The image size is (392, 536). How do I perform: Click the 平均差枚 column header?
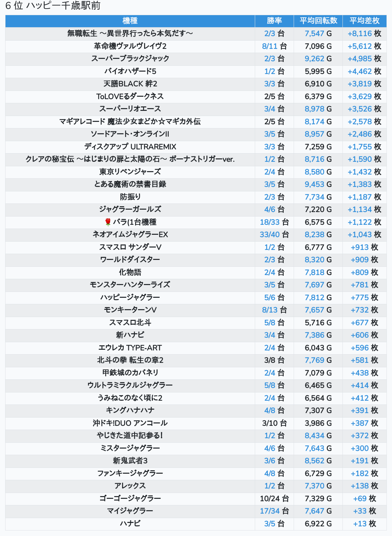click(x=364, y=21)
